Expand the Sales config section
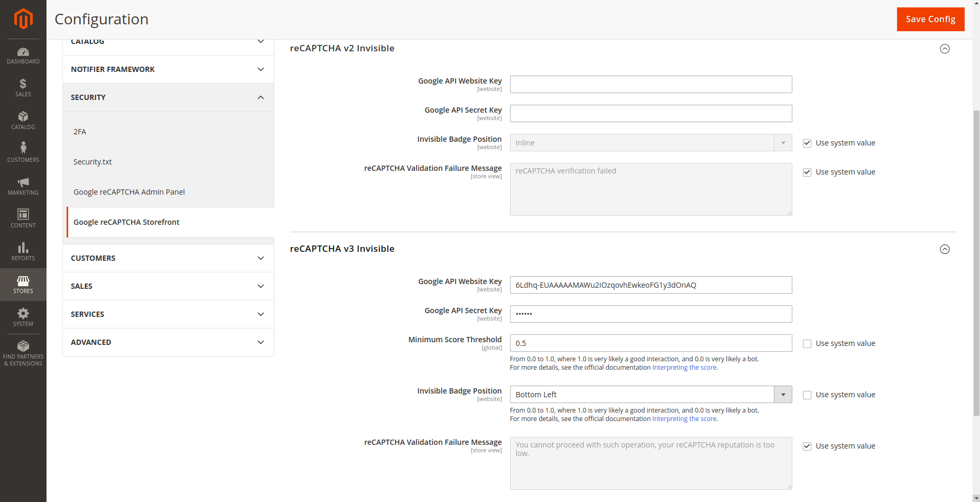980x502 pixels. [168, 286]
